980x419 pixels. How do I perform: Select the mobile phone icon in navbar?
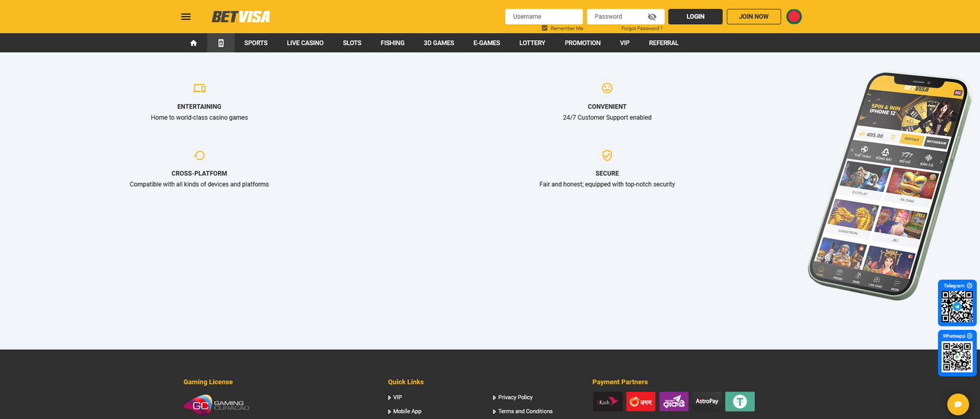(220, 43)
